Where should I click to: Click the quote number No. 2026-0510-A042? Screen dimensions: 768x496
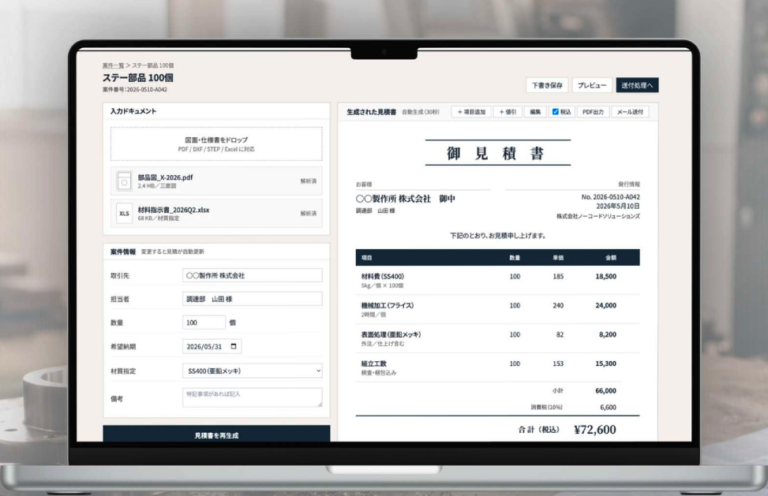pos(610,197)
